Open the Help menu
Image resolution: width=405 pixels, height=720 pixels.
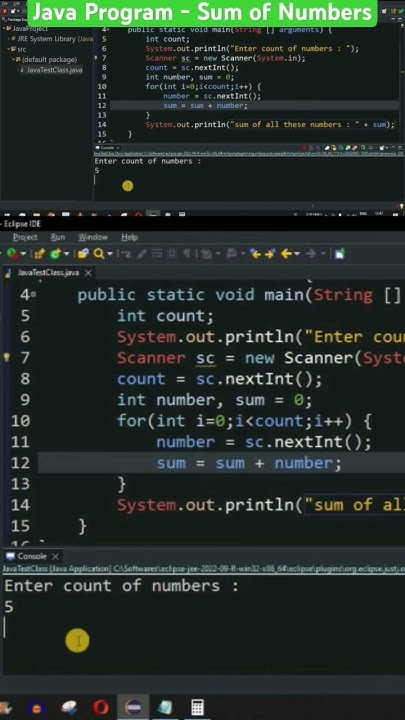click(x=129, y=237)
